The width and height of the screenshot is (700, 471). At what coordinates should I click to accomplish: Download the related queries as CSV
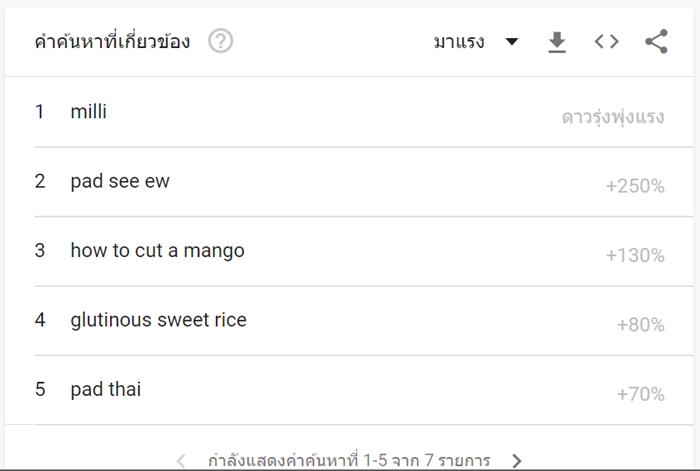click(557, 42)
